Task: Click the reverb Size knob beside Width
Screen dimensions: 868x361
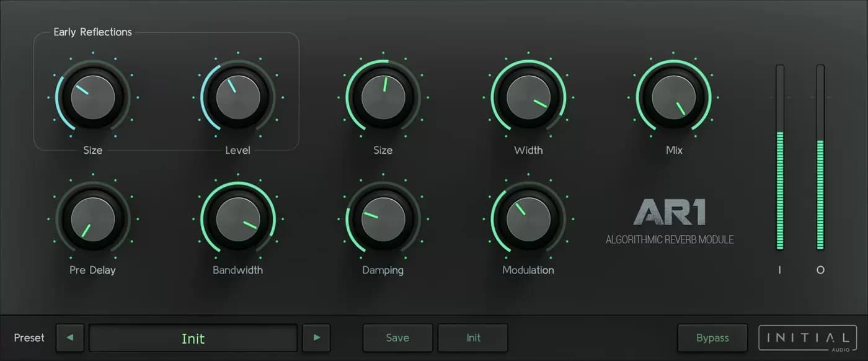Action: point(383,97)
